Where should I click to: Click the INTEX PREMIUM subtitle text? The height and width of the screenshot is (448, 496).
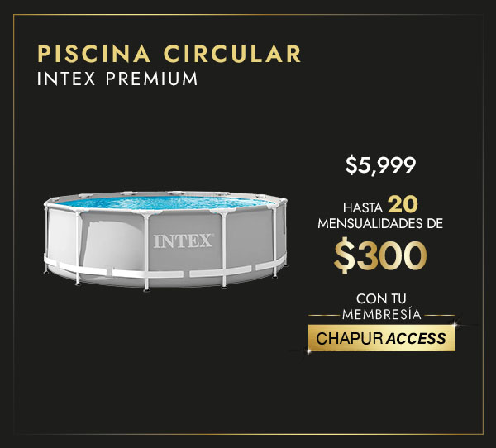[117, 79]
